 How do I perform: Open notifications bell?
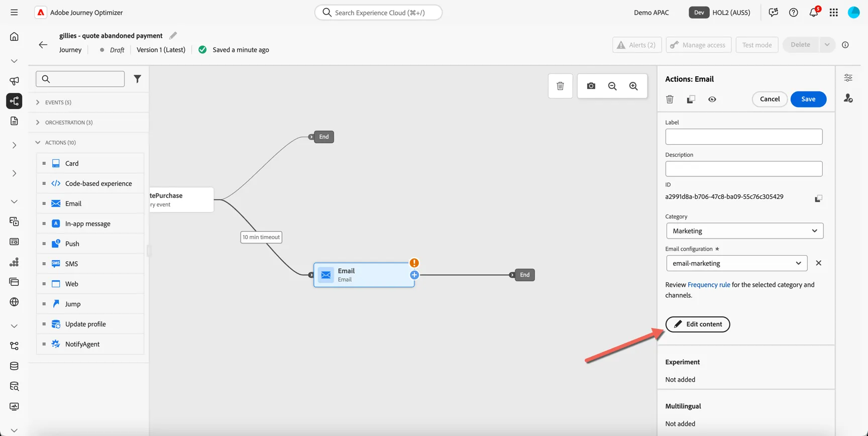(x=814, y=13)
